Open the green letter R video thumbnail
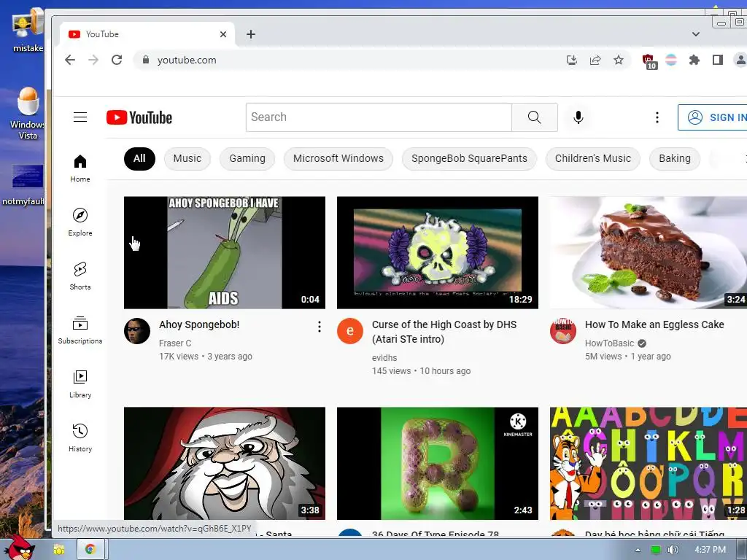The height and width of the screenshot is (560, 747). 438,463
